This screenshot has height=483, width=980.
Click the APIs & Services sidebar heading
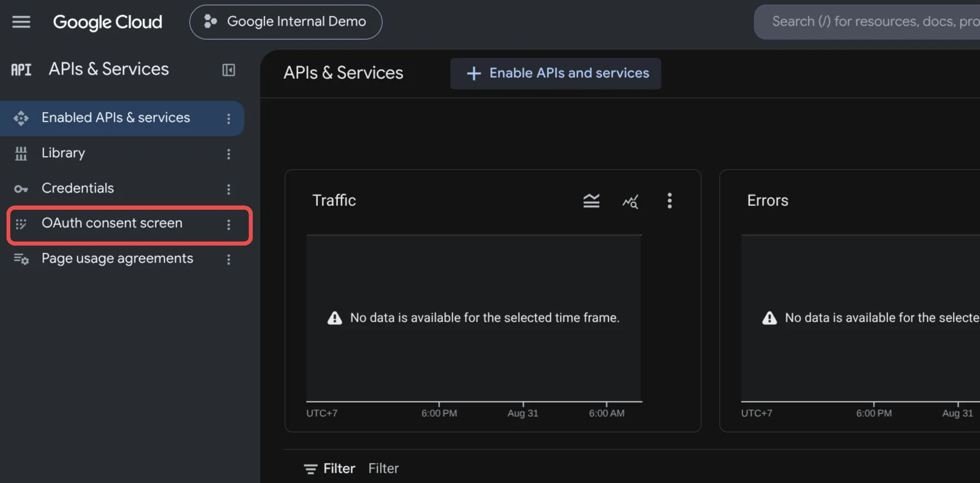pos(109,69)
